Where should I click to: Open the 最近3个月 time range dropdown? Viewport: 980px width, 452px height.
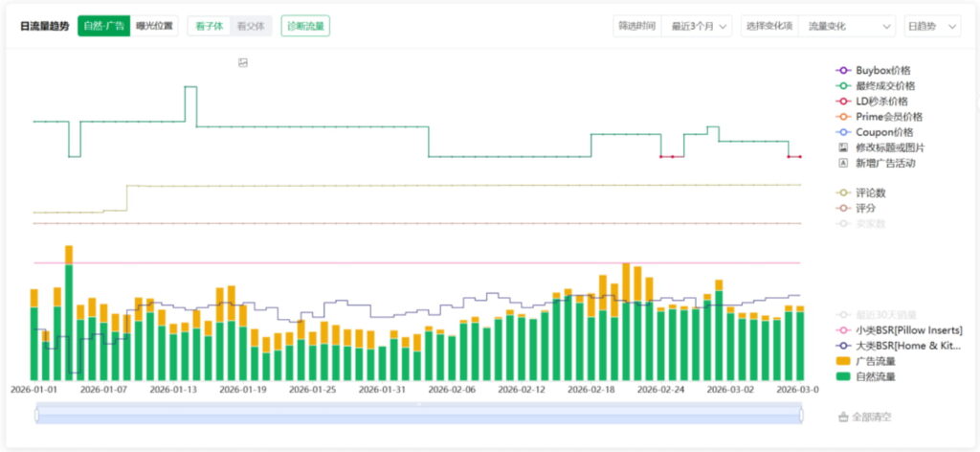pyautogui.click(x=698, y=26)
